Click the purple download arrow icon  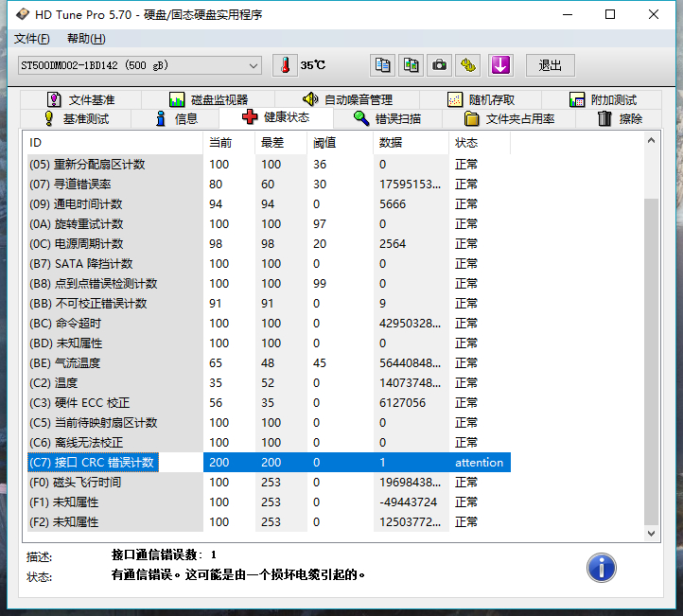501,66
